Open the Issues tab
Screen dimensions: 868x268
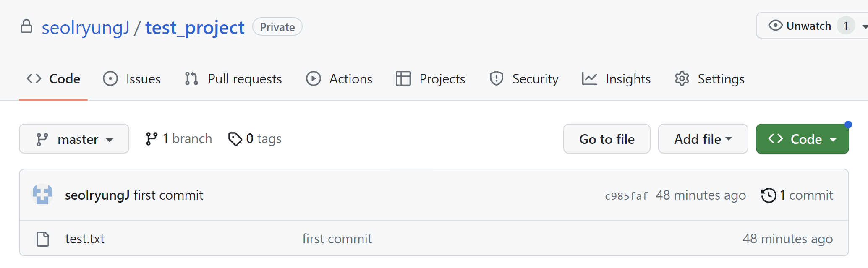[132, 79]
